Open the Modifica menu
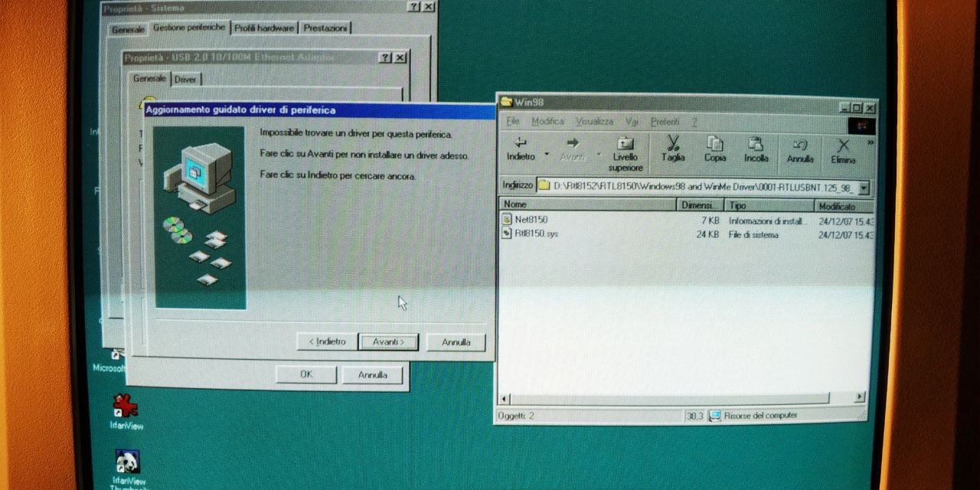This screenshot has height=490, width=980. [547, 122]
